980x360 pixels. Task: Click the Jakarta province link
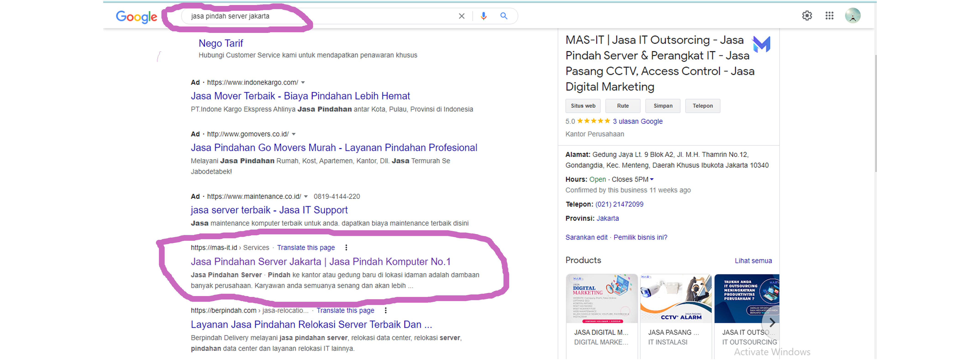click(608, 218)
